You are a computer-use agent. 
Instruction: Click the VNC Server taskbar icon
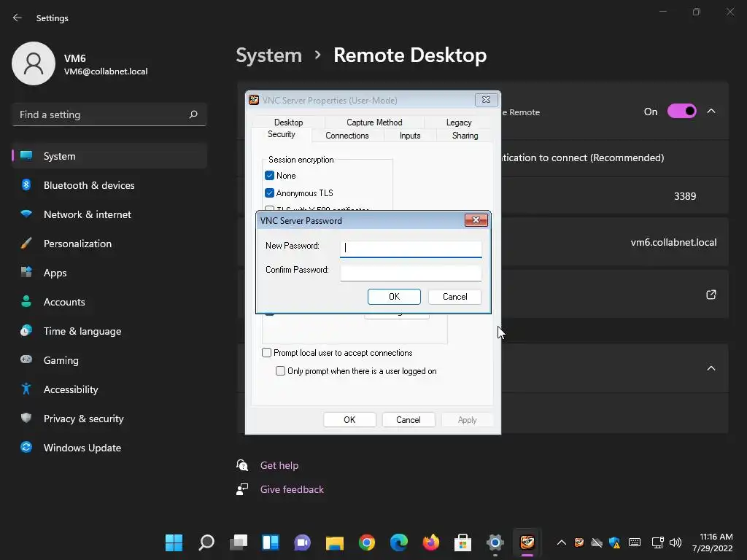tap(527, 542)
